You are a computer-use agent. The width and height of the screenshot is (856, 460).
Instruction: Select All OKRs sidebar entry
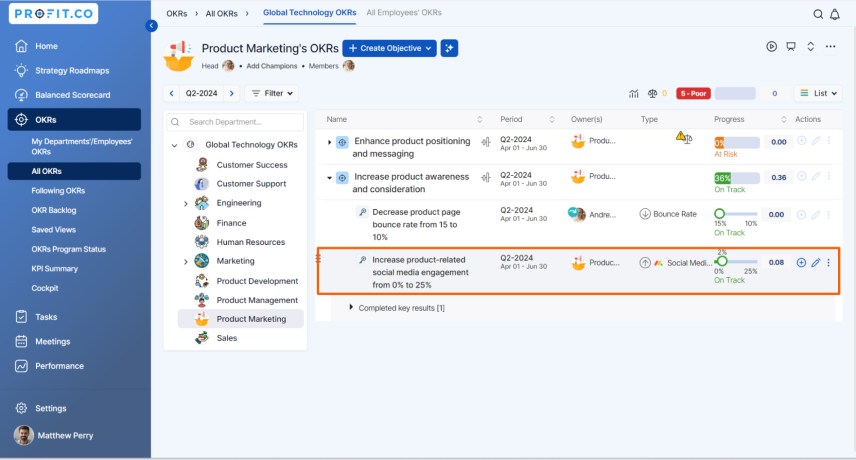point(74,171)
